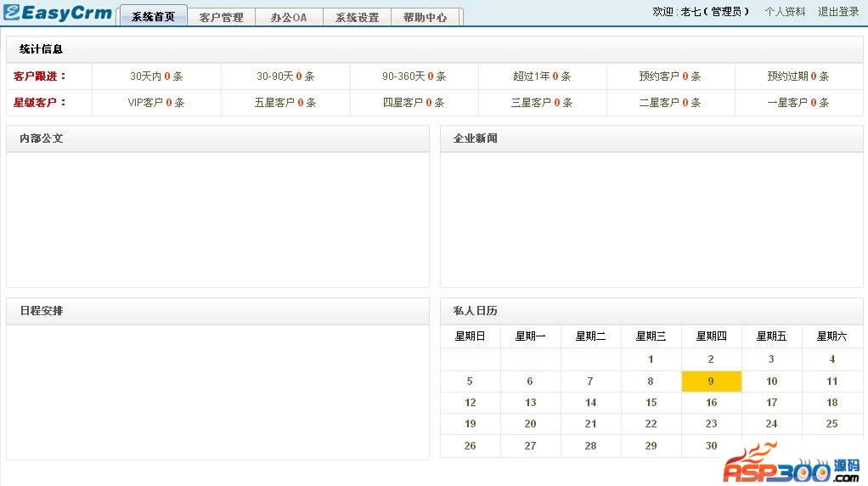Click the 退出登录 link
This screenshot has height=486, width=868.
click(x=838, y=12)
